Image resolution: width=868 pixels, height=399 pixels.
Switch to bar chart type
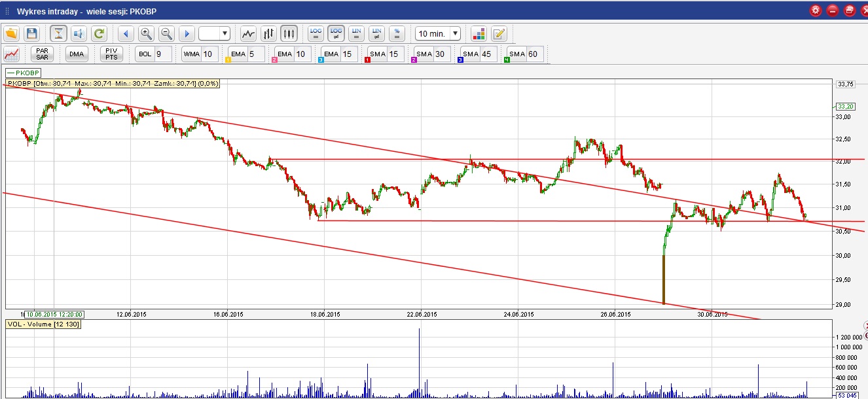point(268,33)
